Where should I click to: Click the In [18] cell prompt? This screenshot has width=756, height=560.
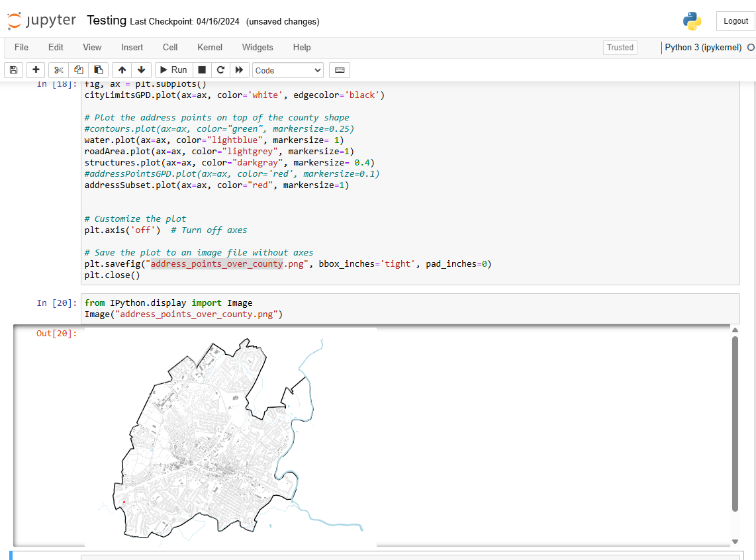click(x=56, y=85)
